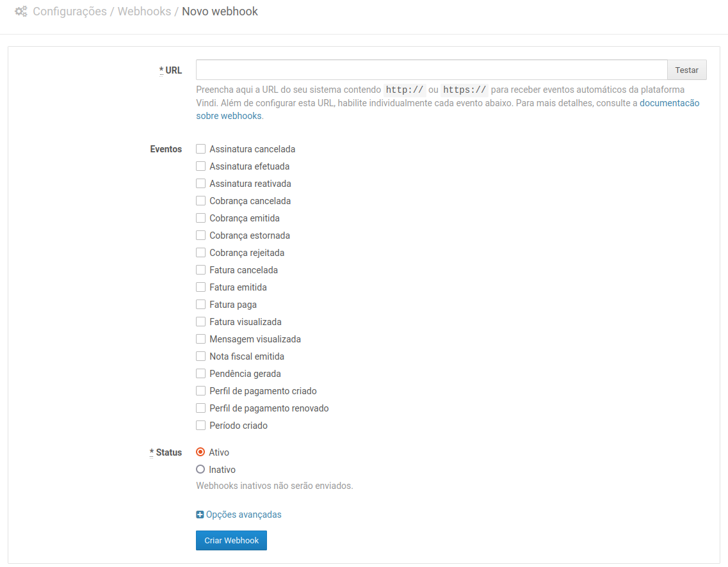Click the Testar button
The width and height of the screenshot is (728, 567).
[x=686, y=70]
